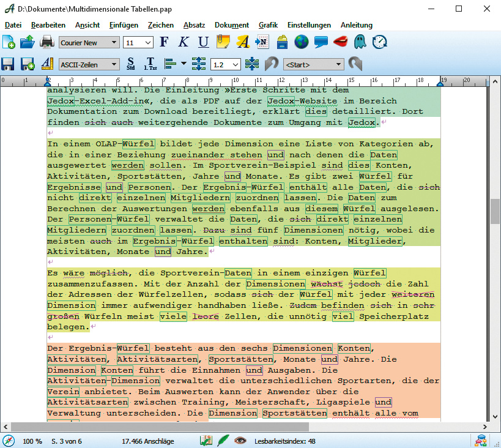
Task: Click the Lesbarkeitsindex: 48 status text
Action: coord(286,441)
